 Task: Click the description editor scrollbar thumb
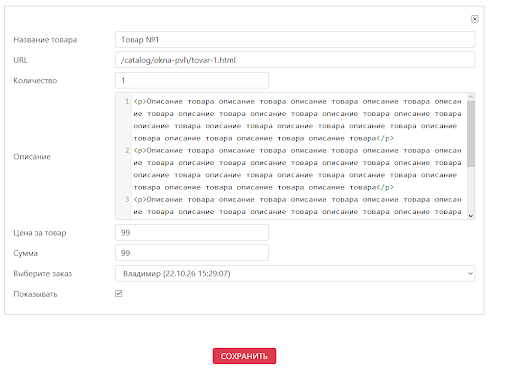pos(471,134)
